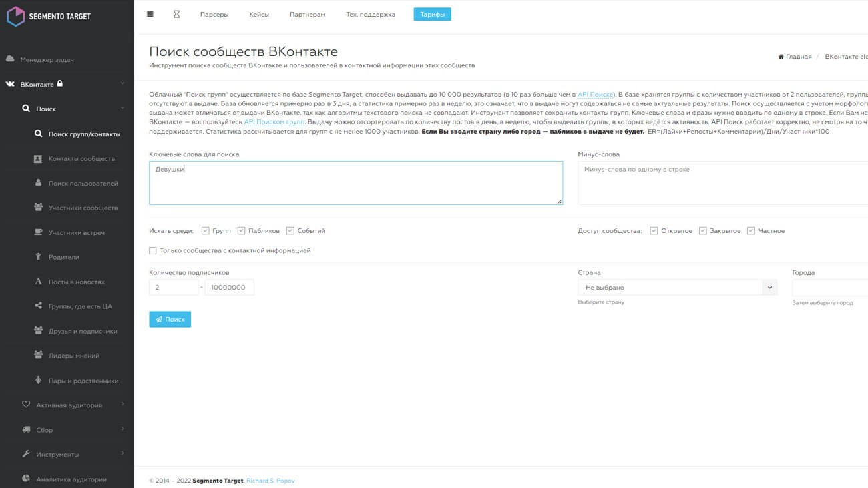This screenshot has width=868, height=488.
Task: Uncheck the Групп checkbox
Action: click(x=206, y=231)
